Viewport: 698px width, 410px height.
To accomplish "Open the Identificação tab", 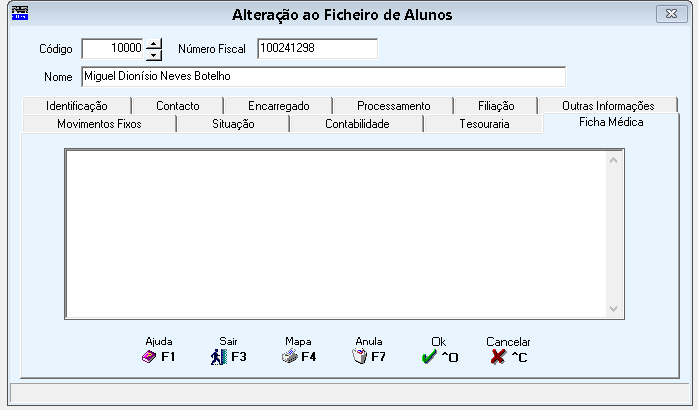I will (x=77, y=106).
